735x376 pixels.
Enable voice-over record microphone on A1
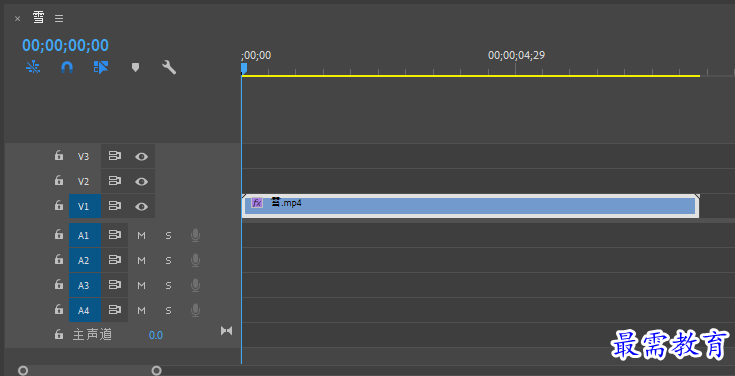(x=195, y=235)
